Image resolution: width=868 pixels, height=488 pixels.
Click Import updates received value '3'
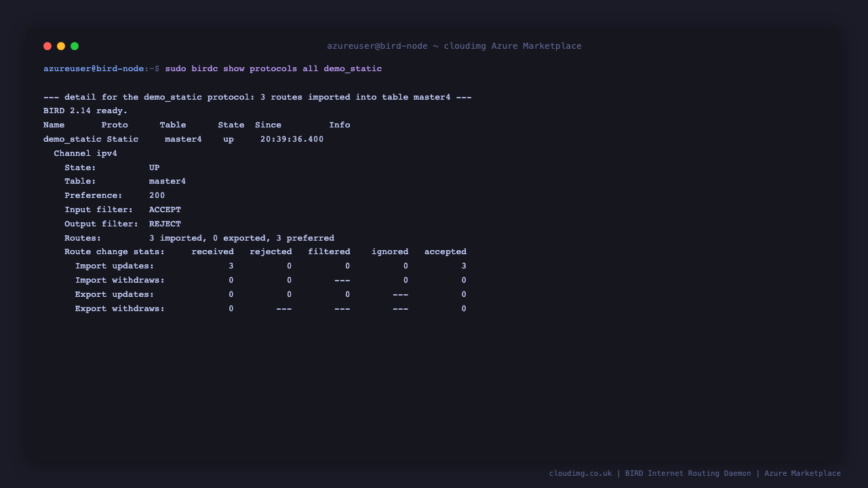[x=231, y=266]
